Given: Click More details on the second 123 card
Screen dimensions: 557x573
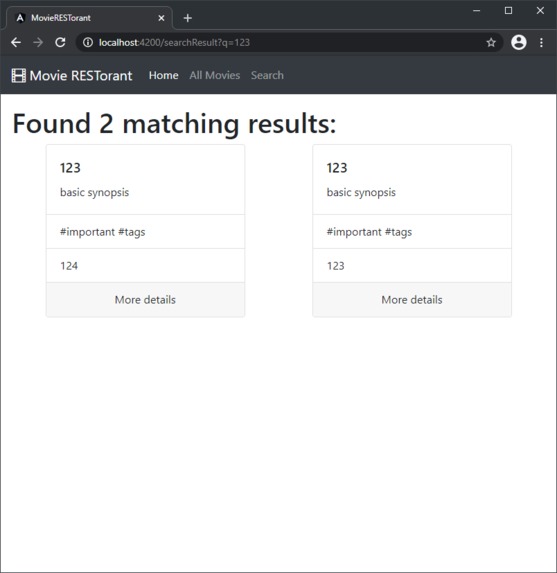Looking at the screenshot, I should 412,300.
